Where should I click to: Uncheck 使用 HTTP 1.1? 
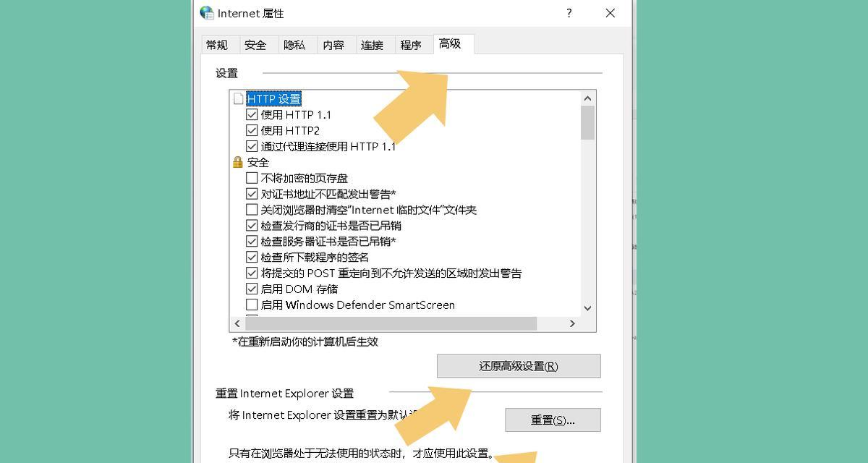coord(252,114)
